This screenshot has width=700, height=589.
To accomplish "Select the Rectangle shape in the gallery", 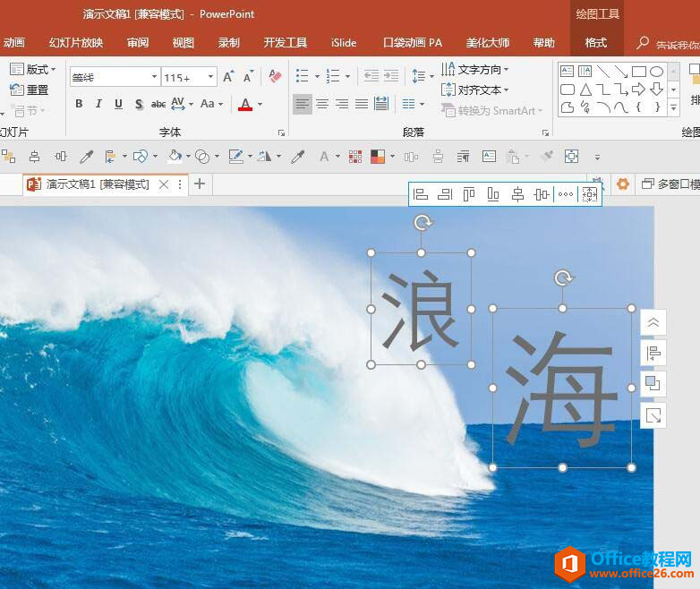I will [x=639, y=72].
